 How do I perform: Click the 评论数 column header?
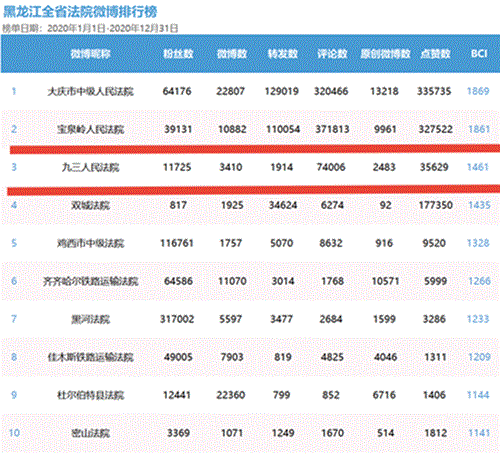[332, 54]
